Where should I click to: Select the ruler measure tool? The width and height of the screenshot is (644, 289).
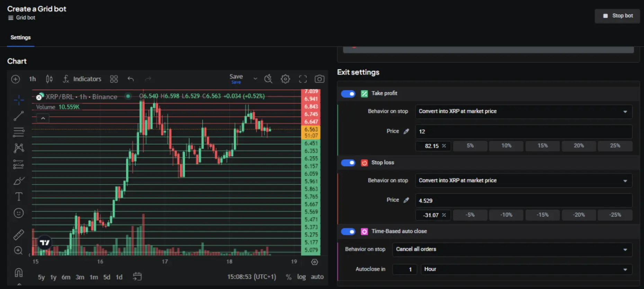pyautogui.click(x=19, y=235)
